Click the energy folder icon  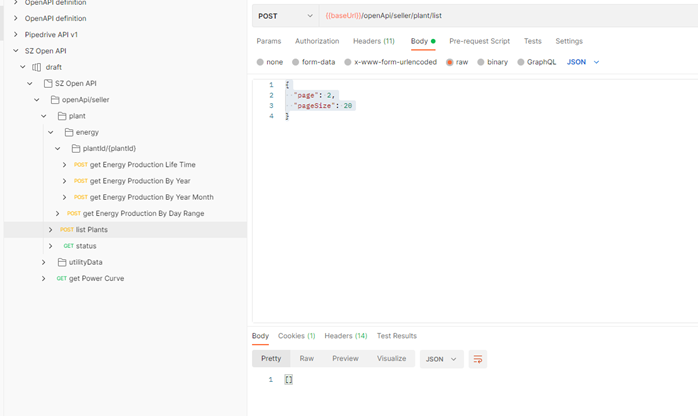69,132
